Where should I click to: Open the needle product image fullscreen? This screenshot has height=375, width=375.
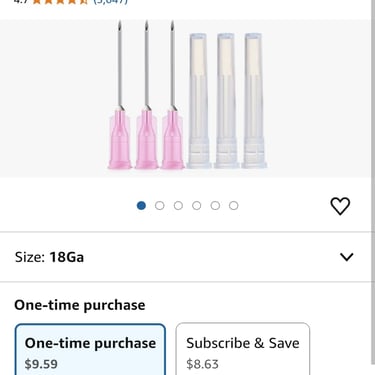tap(185, 98)
